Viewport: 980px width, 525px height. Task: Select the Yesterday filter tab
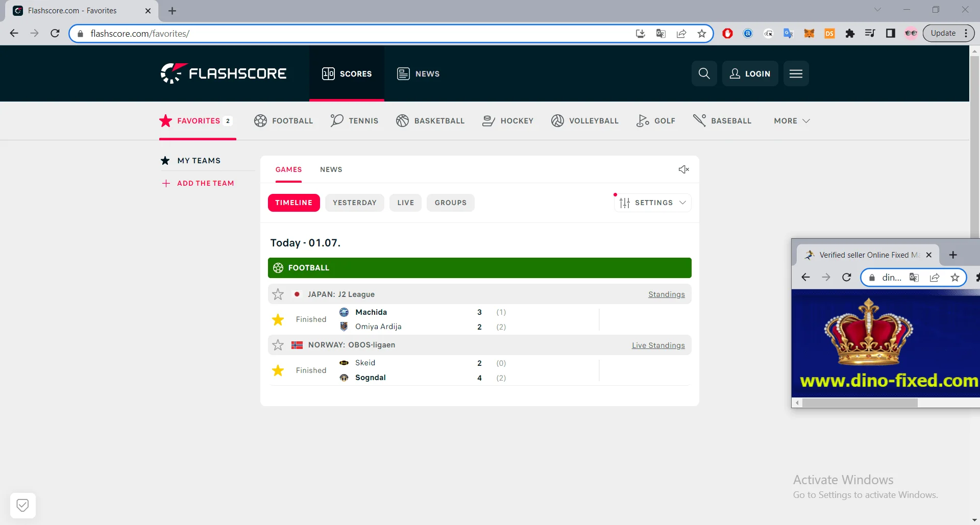[354, 203]
